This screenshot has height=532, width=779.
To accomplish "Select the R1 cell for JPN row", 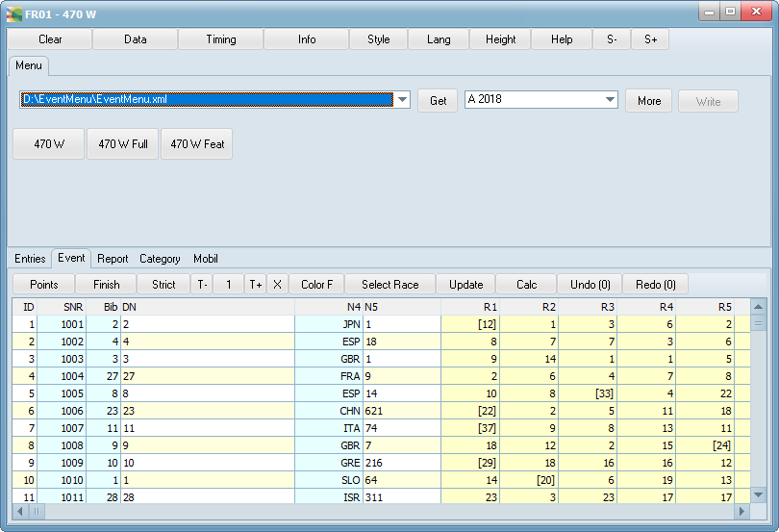I will [470, 325].
